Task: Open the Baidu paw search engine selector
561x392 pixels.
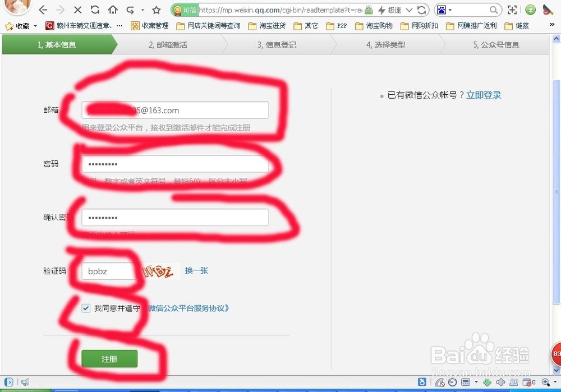Action: 444,10
